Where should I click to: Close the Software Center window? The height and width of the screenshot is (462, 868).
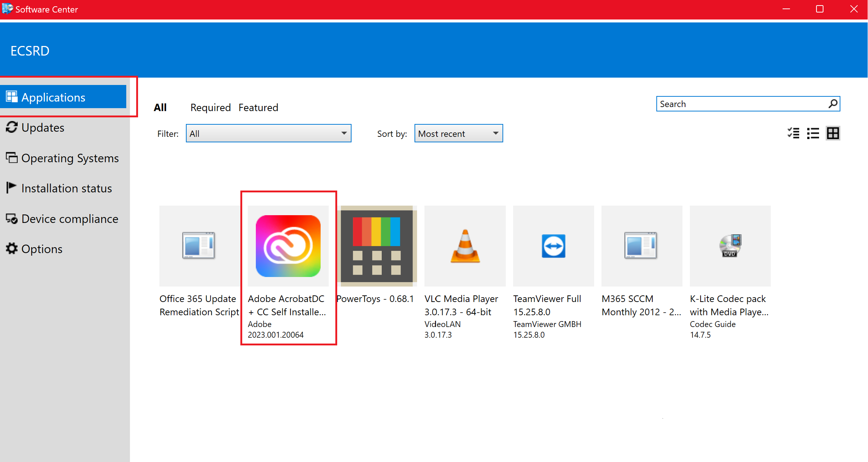coord(854,9)
